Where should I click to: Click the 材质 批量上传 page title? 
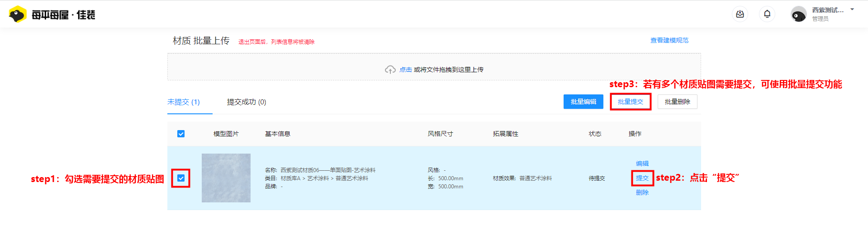coord(201,41)
